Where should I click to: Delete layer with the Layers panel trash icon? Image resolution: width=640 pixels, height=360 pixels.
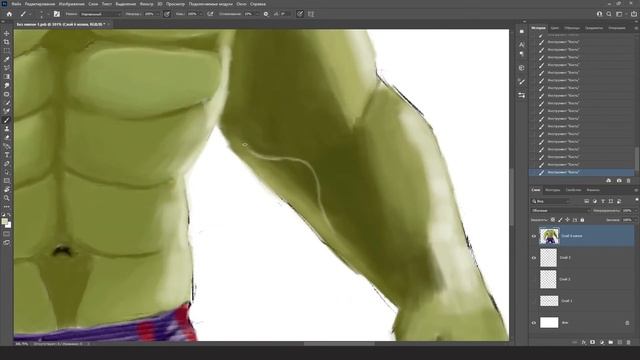pyautogui.click(x=629, y=342)
